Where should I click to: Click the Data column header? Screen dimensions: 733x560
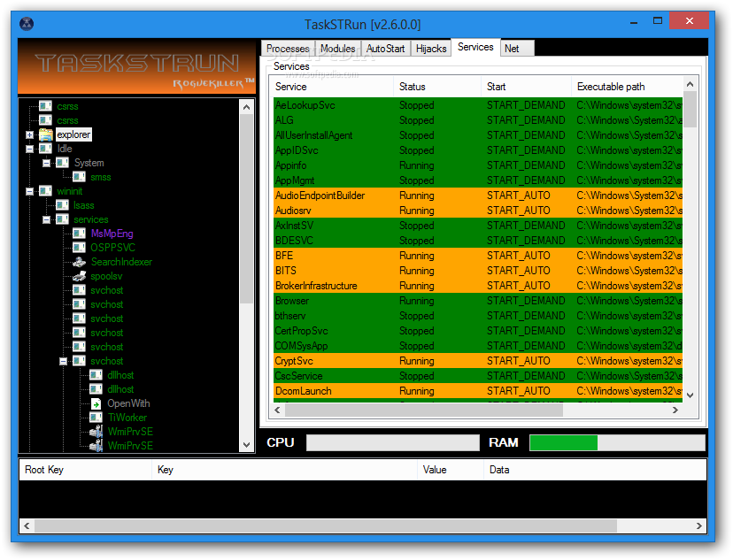pos(595,470)
